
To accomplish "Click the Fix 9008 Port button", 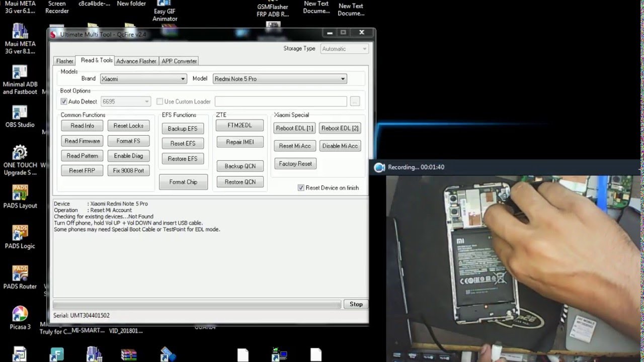I will pyautogui.click(x=128, y=170).
